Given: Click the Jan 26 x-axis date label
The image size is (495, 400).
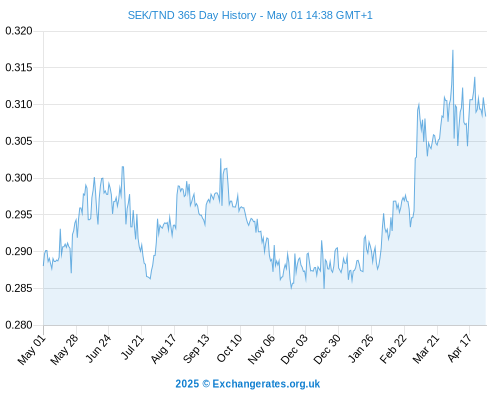Looking at the screenshot, I should pyautogui.click(x=360, y=349).
